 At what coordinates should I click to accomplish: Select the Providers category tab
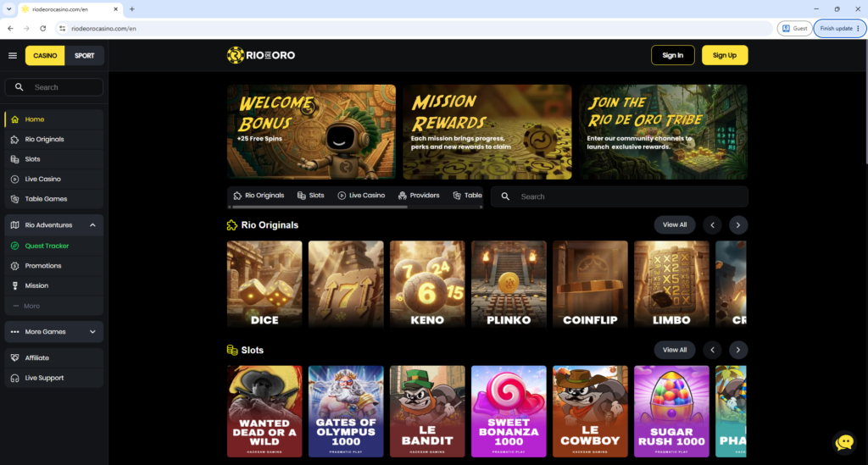[419, 196]
